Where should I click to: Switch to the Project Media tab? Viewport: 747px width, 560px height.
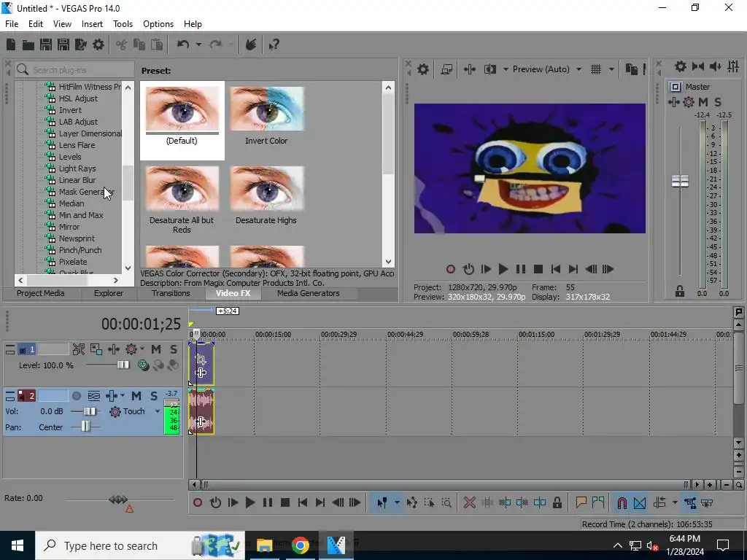[x=41, y=293]
